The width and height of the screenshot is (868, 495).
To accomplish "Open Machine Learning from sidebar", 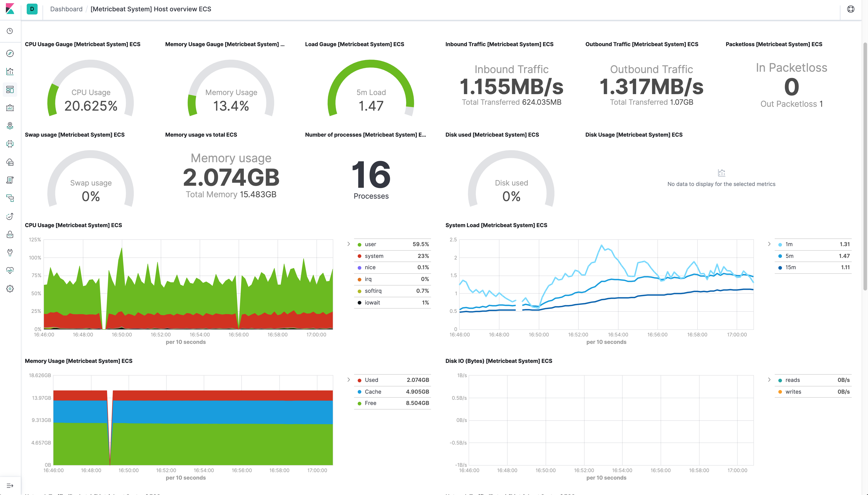I will tap(10, 144).
